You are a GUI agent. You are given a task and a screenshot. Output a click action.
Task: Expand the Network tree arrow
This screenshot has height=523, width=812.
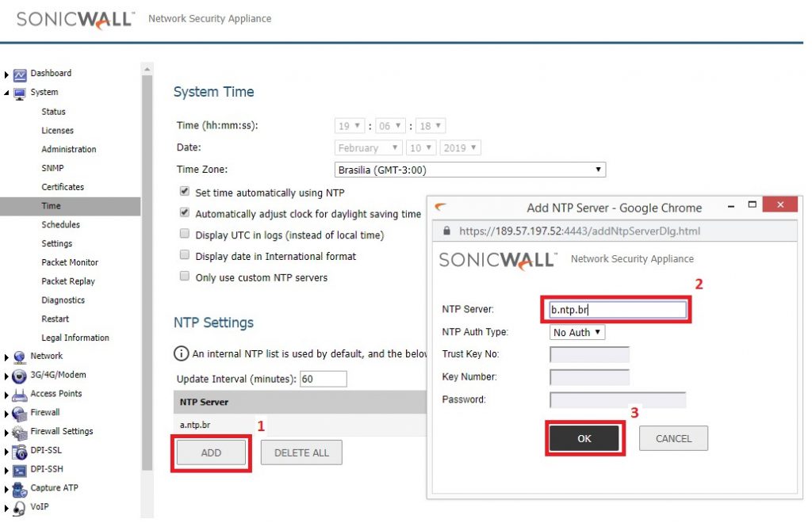[6, 357]
